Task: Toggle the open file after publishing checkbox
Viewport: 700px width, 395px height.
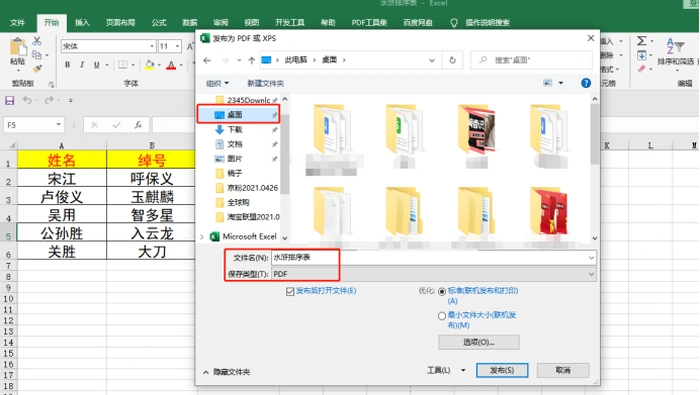Action: coord(290,291)
